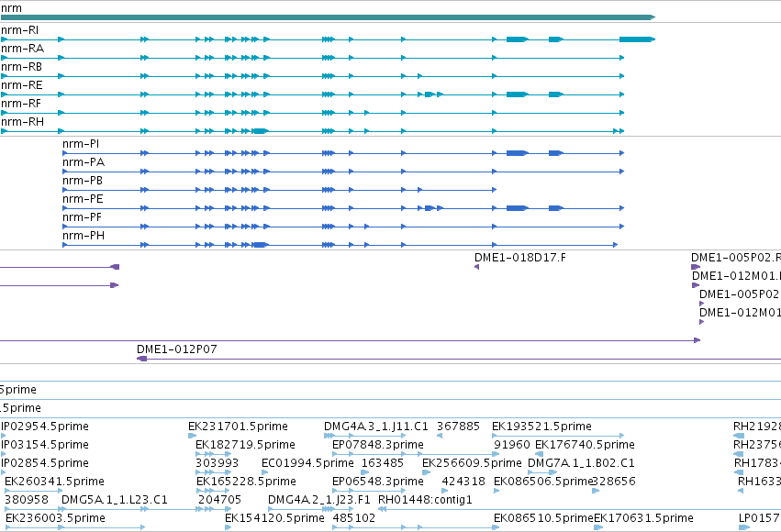Click the 328656 feature label
The height and width of the screenshot is (532, 781).
pos(614,482)
